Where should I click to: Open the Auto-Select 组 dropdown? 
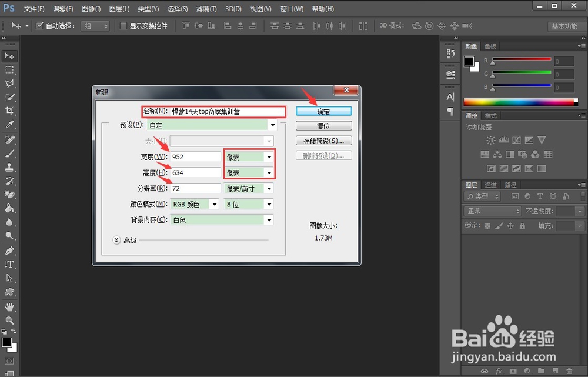tap(95, 26)
